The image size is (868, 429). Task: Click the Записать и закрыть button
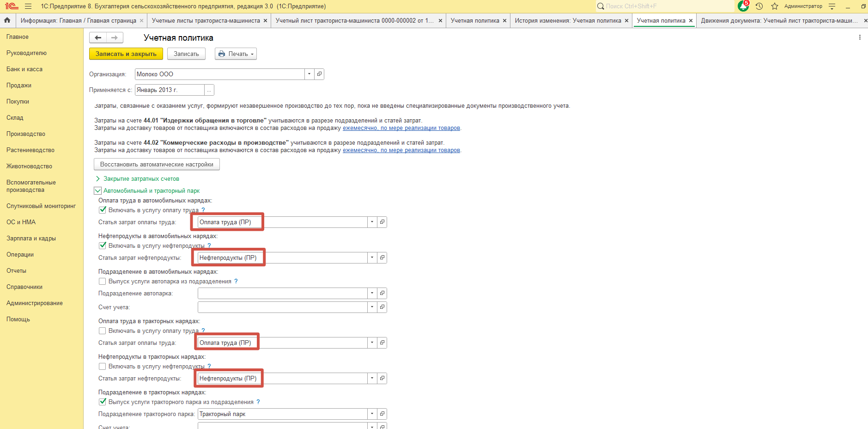tap(126, 54)
